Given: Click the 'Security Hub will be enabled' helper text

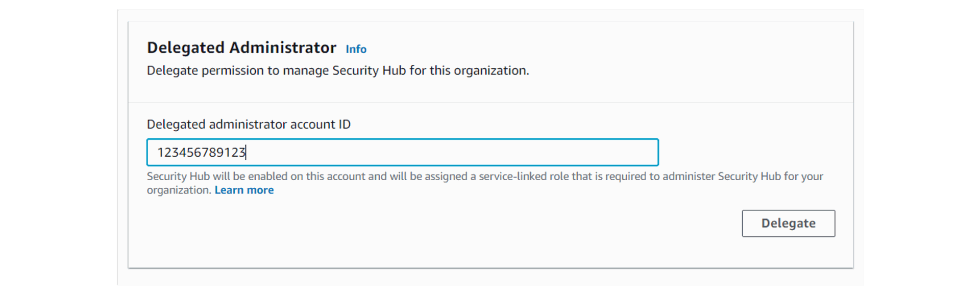Looking at the screenshot, I should [485, 183].
